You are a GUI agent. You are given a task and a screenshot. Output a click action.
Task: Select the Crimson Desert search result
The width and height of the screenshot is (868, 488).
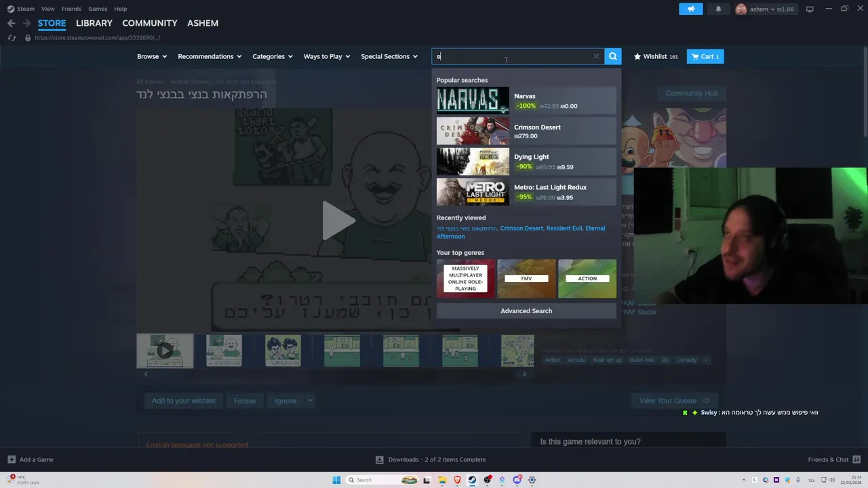click(x=526, y=131)
